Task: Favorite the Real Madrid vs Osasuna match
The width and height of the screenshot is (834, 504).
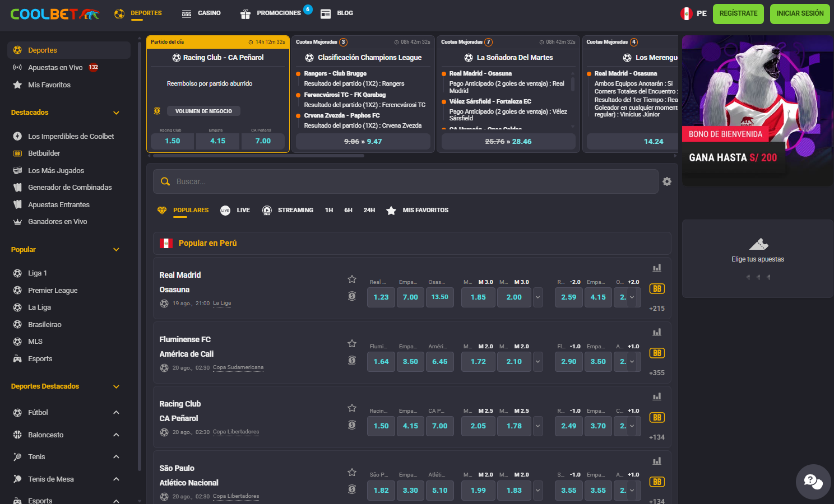Action: pos(352,279)
